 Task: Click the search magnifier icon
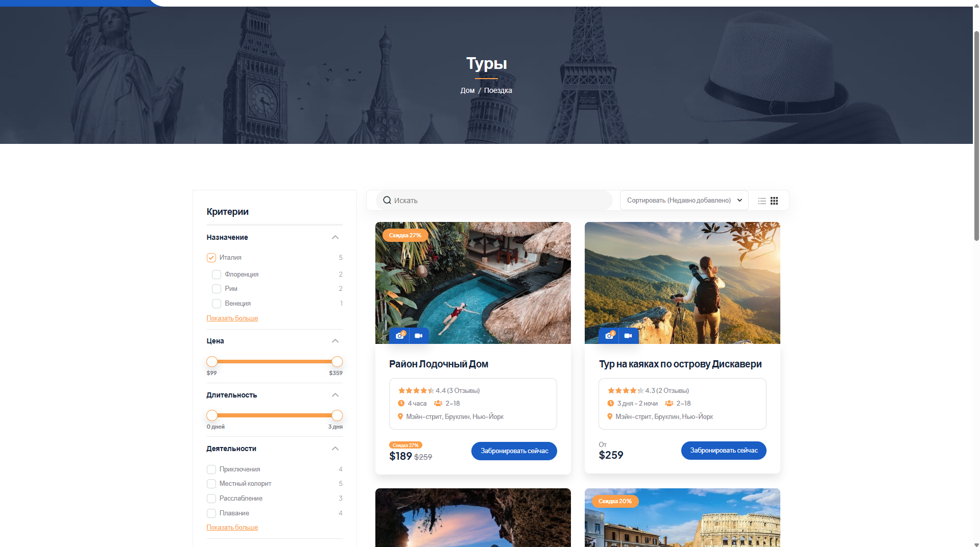[x=387, y=201]
